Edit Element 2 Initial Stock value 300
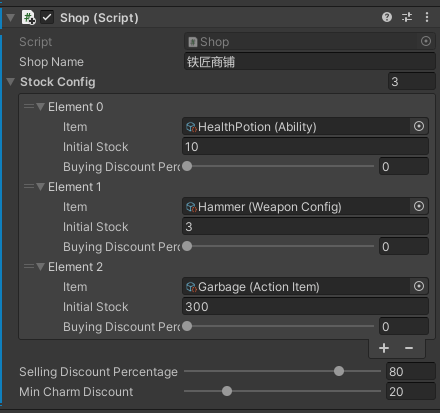This screenshot has height=413, width=440. (x=305, y=306)
